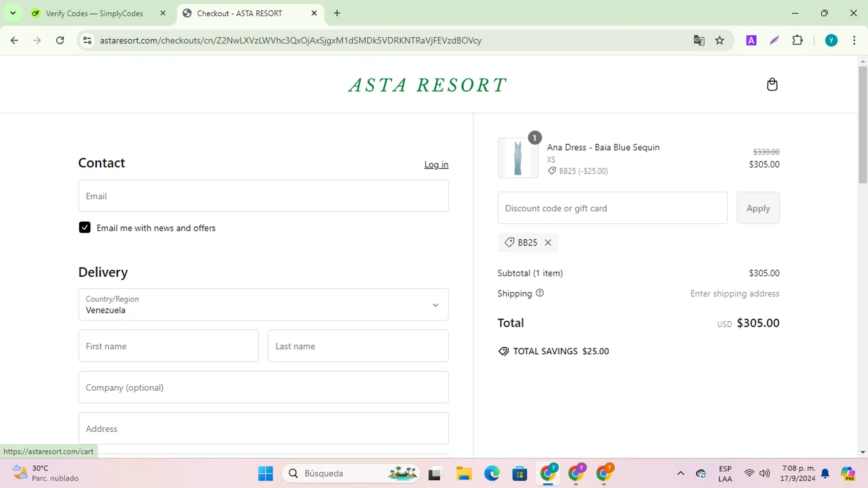
Task: Click the taskbar Búsqueda search box
Action: click(x=351, y=474)
